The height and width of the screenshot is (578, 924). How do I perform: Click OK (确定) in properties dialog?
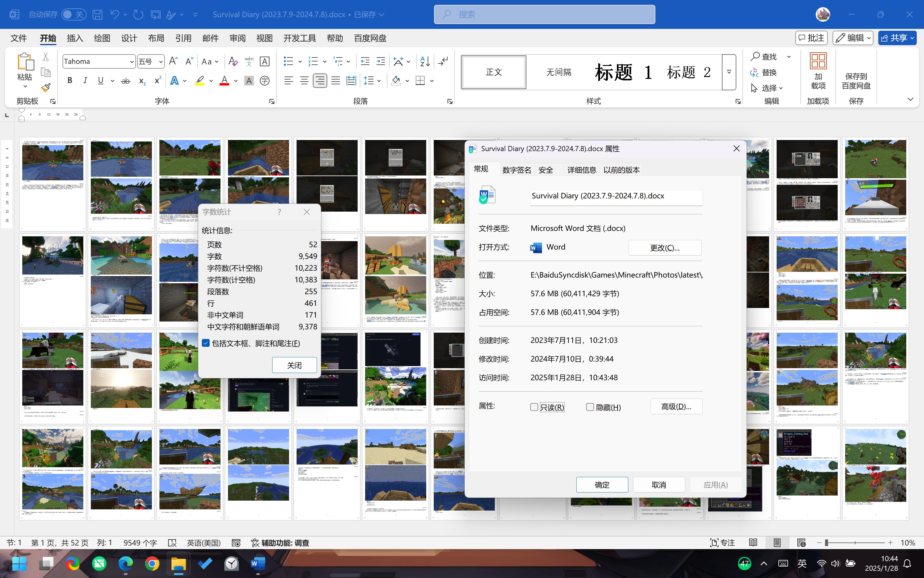[602, 485]
